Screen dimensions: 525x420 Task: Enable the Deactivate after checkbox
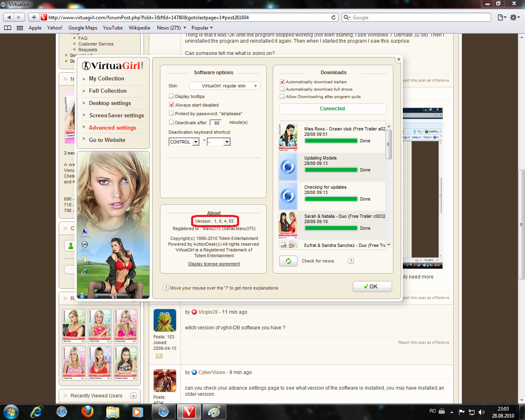tap(171, 122)
